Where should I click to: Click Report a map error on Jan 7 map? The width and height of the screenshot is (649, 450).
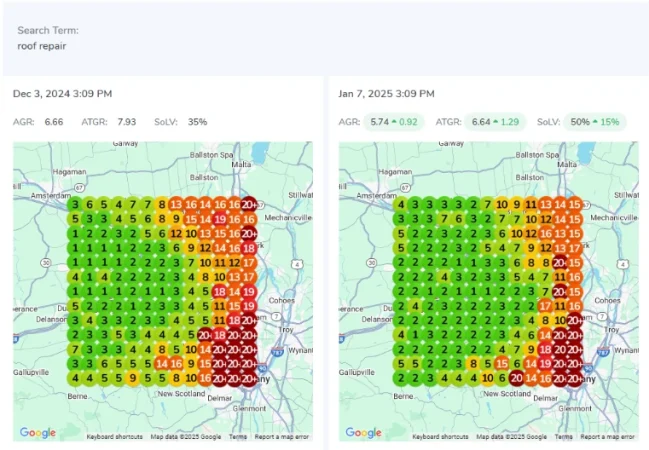pyautogui.click(x=608, y=437)
